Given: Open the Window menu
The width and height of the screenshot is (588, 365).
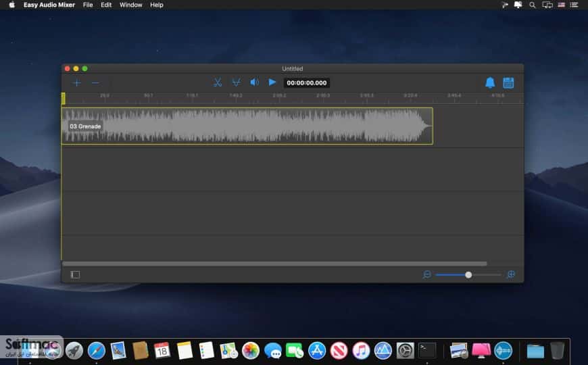Looking at the screenshot, I should (131, 5).
